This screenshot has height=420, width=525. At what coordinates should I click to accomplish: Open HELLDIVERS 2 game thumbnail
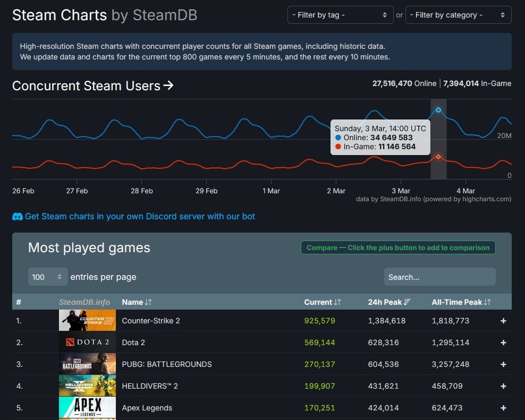[x=87, y=385]
